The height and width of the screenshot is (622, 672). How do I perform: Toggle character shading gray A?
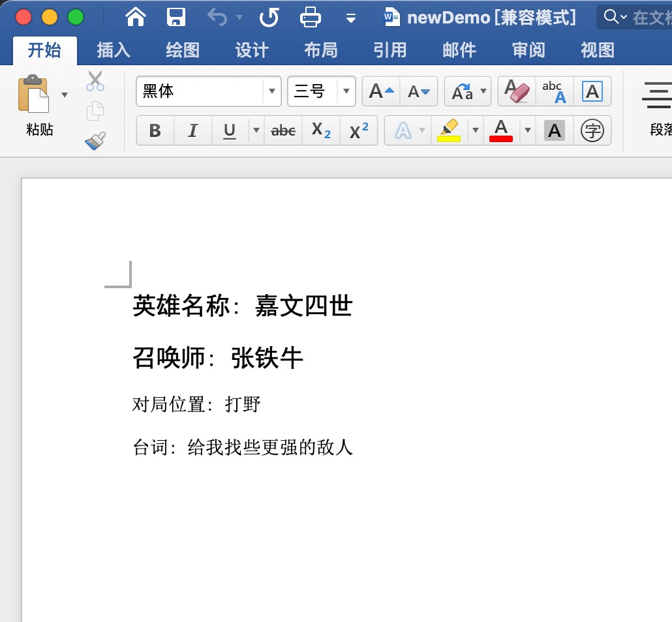pyautogui.click(x=555, y=130)
